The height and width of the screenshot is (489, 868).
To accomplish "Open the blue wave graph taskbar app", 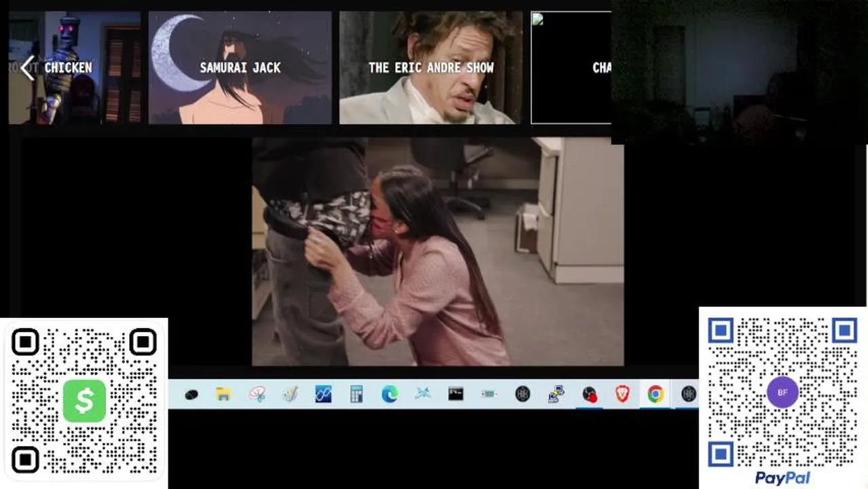I will (x=323, y=394).
